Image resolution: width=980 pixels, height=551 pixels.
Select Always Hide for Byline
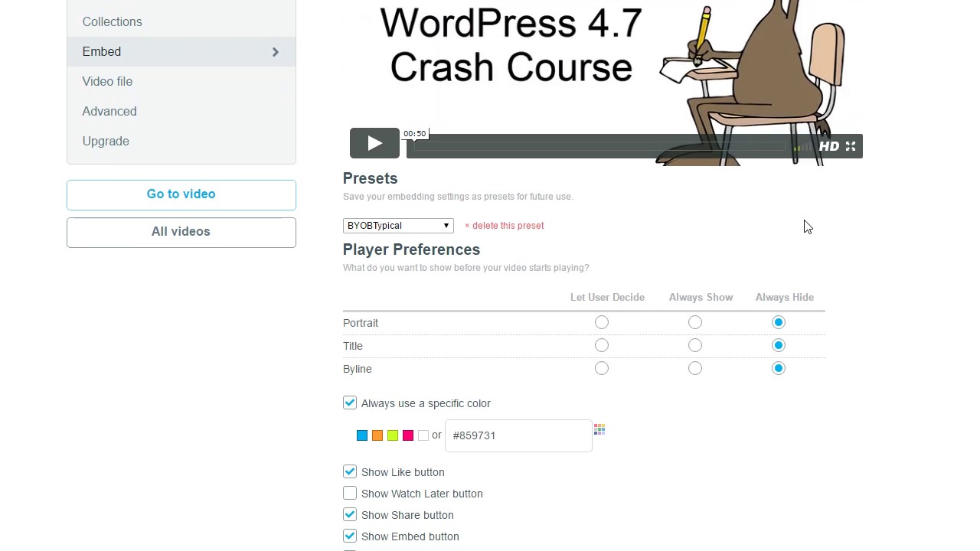779,369
